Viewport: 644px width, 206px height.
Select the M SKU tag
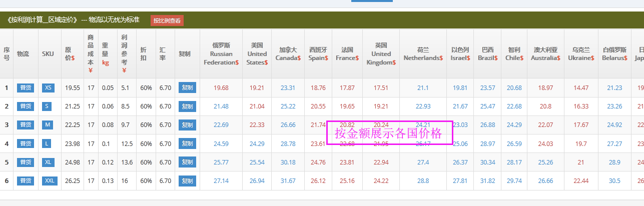click(48, 125)
